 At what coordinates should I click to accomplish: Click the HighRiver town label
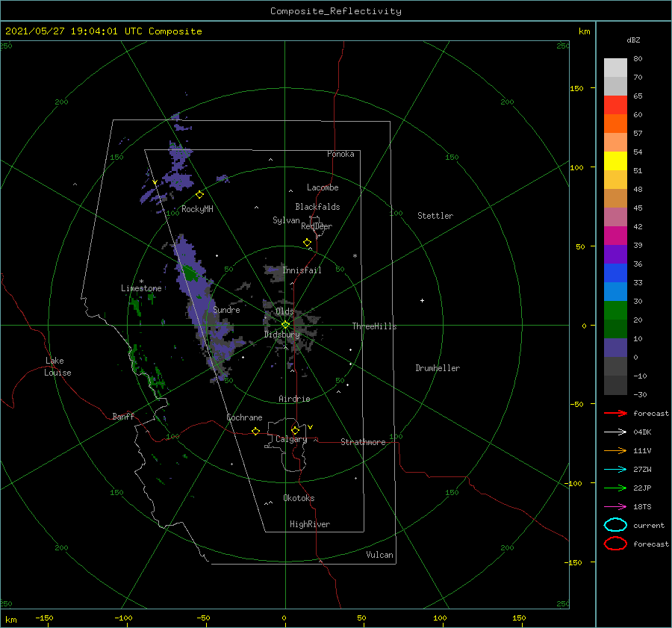click(x=310, y=524)
